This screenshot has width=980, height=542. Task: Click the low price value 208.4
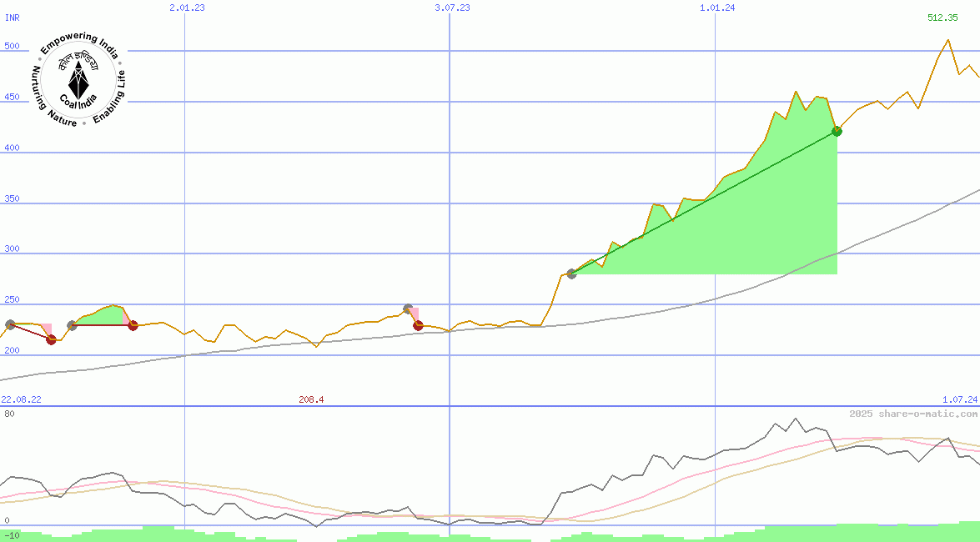pyautogui.click(x=310, y=399)
